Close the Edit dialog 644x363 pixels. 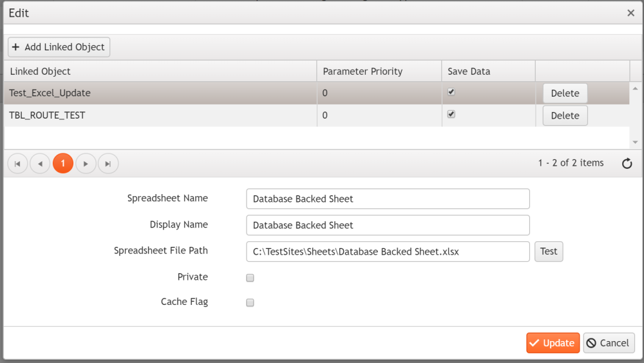click(631, 13)
